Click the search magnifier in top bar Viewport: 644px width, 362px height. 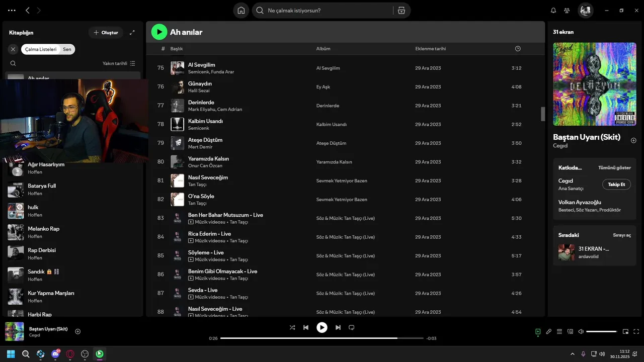tap(260, 11)
